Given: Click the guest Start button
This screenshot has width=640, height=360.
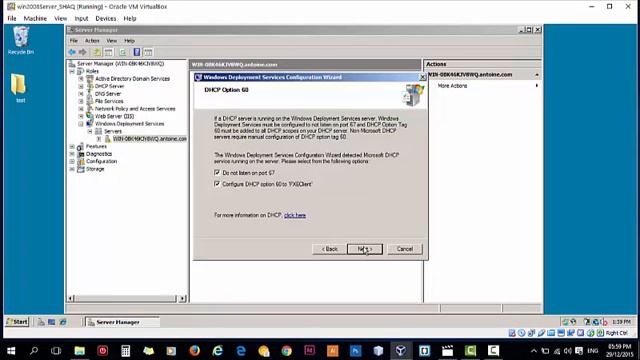Looking at the screenshot, I should (x=17, y=322).
